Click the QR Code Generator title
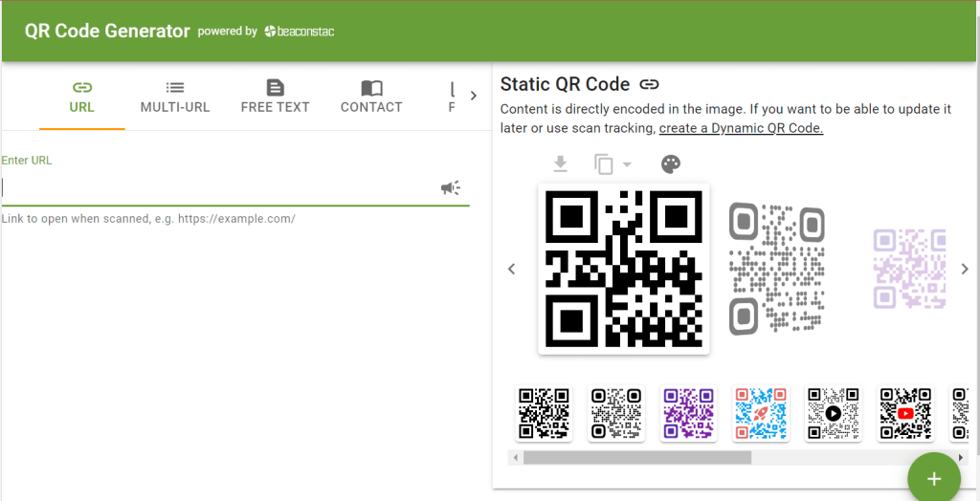 [x=107, y=32]
